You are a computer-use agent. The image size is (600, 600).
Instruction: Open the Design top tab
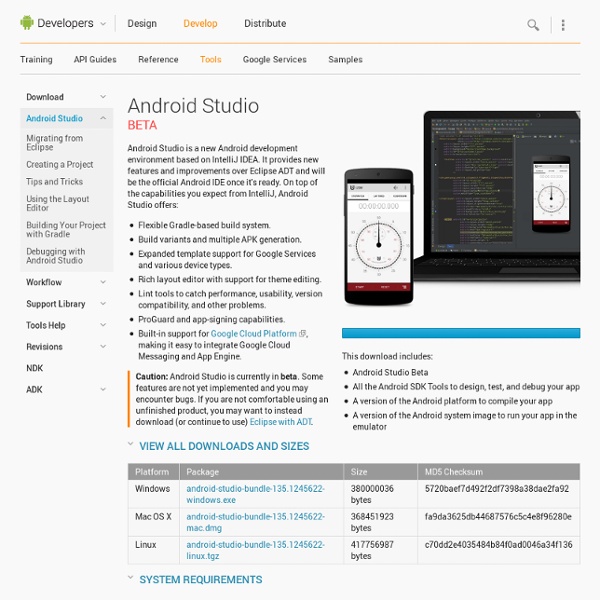[142, 24]
